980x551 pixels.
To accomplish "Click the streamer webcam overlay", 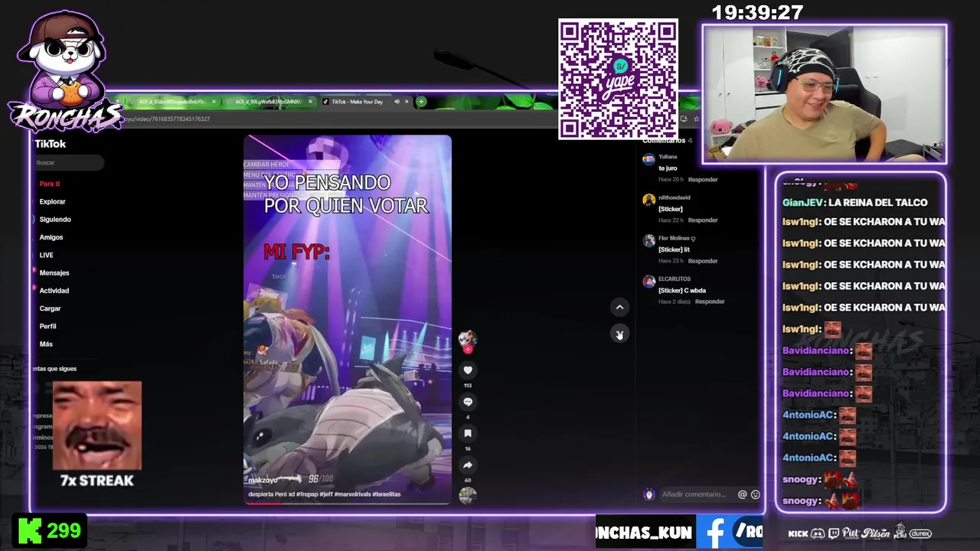I will click(x=825, y=94).
